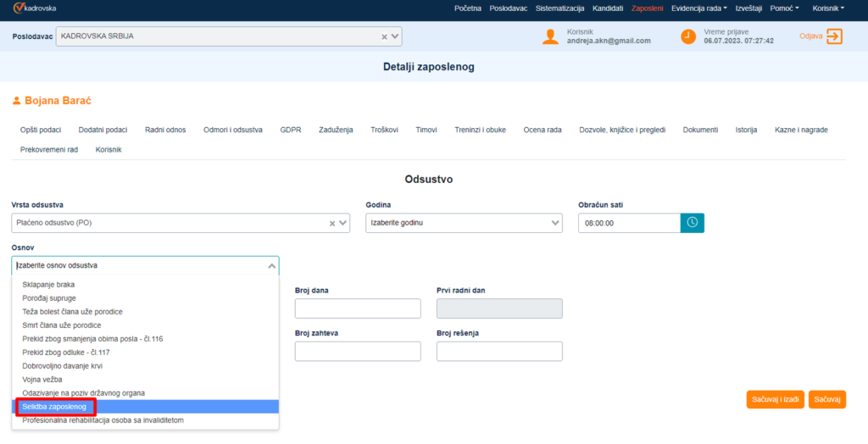Focus the Broj zahteva input field
Screen dimensions: 868x444
coord(358,352)
